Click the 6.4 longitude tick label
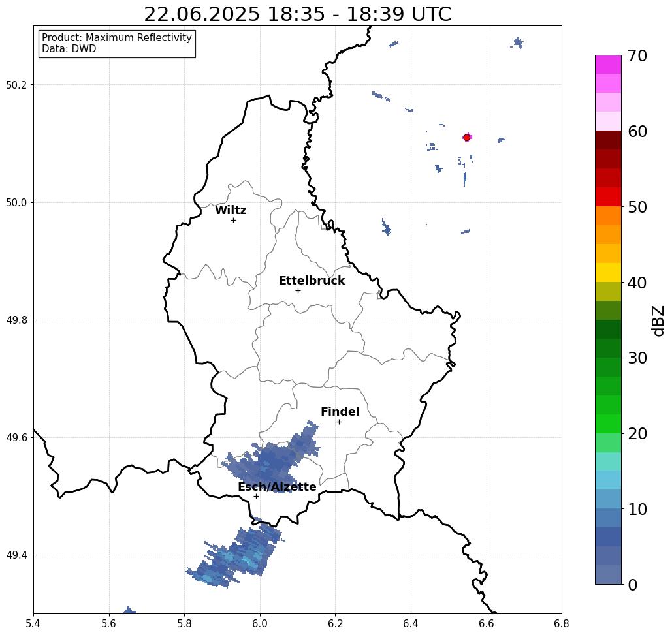Screen dimensions: 672x635 point(411,624)
